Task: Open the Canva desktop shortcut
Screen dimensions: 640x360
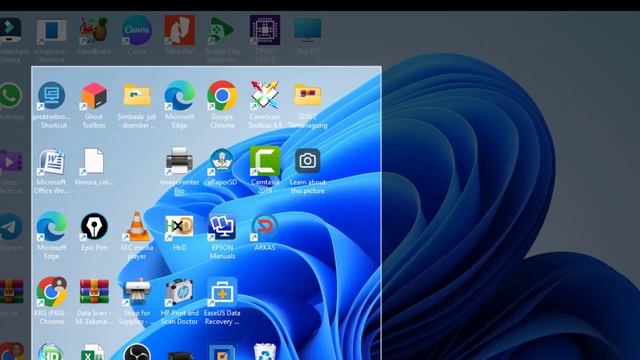Action: [137, 30]
